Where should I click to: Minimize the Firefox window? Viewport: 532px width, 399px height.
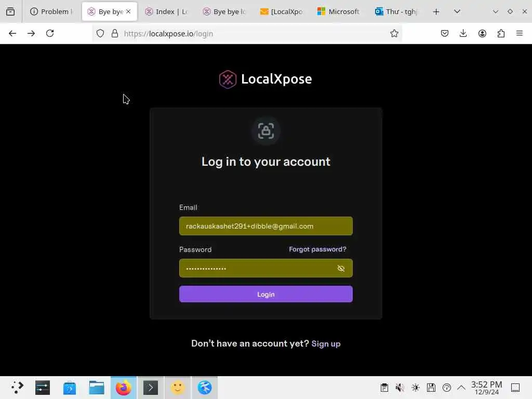(x=495, y=11)
